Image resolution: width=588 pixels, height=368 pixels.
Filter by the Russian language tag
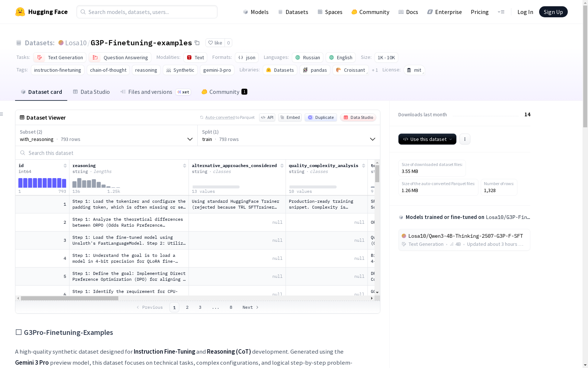[308, 57]
